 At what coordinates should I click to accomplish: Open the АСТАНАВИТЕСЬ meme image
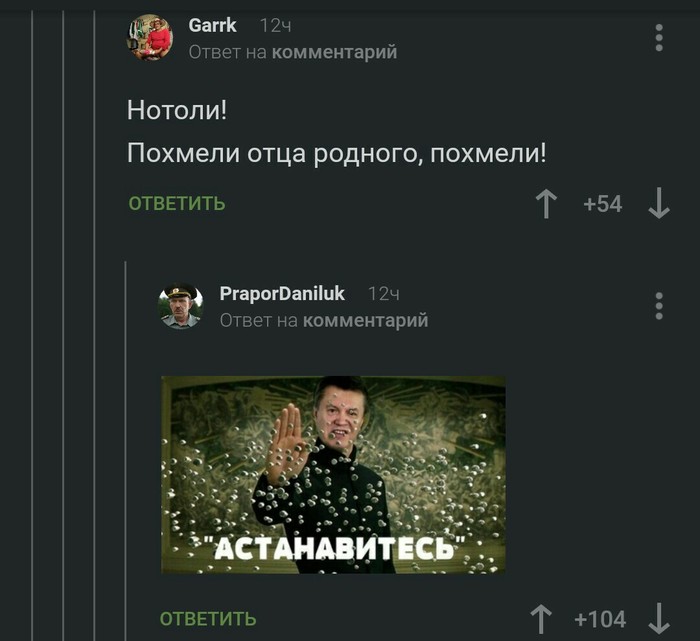[x=333, y=475]
